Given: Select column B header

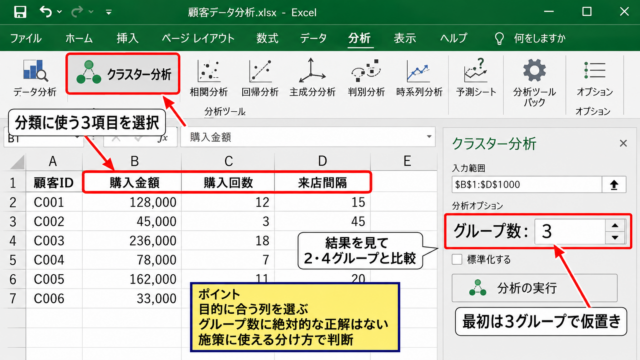Looking at the screenshot, I should click(133, 161).
